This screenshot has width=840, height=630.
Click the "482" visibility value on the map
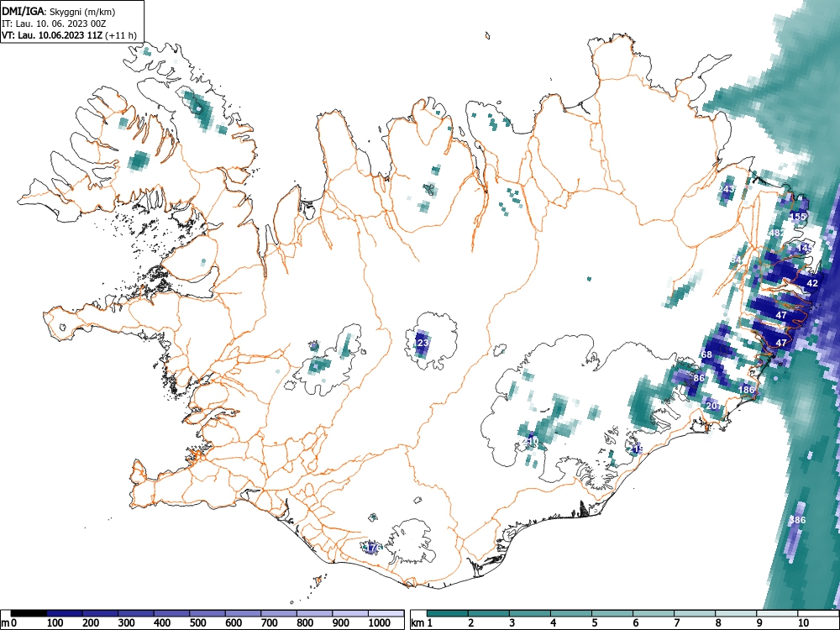[777, 233]
